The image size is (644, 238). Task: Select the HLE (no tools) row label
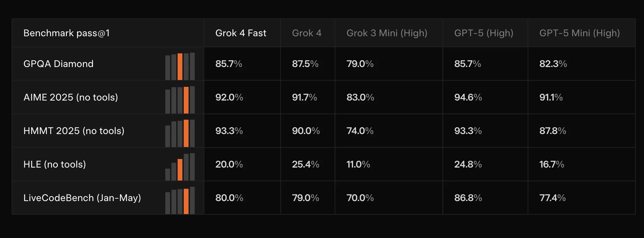coord(54,164)
